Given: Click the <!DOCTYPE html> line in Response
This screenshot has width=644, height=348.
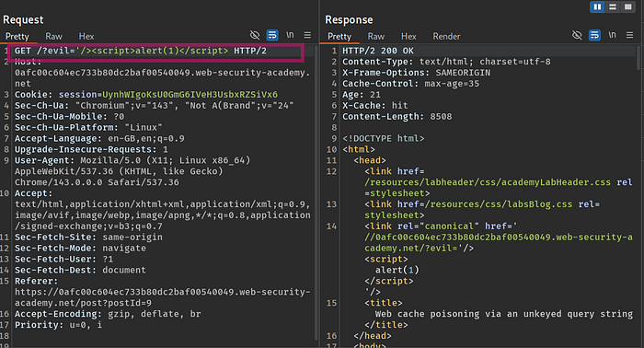Looking at the screenshot, I should click(384, 138).
